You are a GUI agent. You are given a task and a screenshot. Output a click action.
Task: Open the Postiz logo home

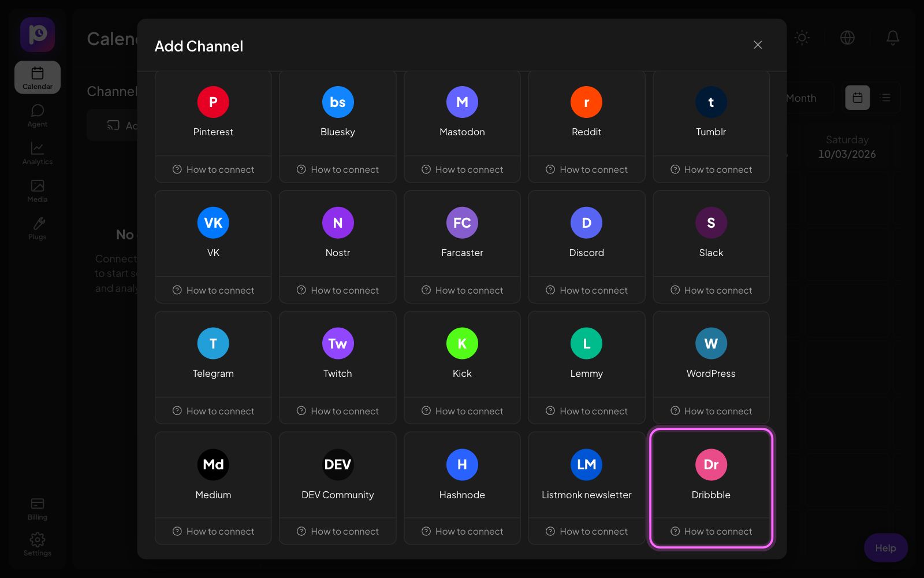point(38,35)
